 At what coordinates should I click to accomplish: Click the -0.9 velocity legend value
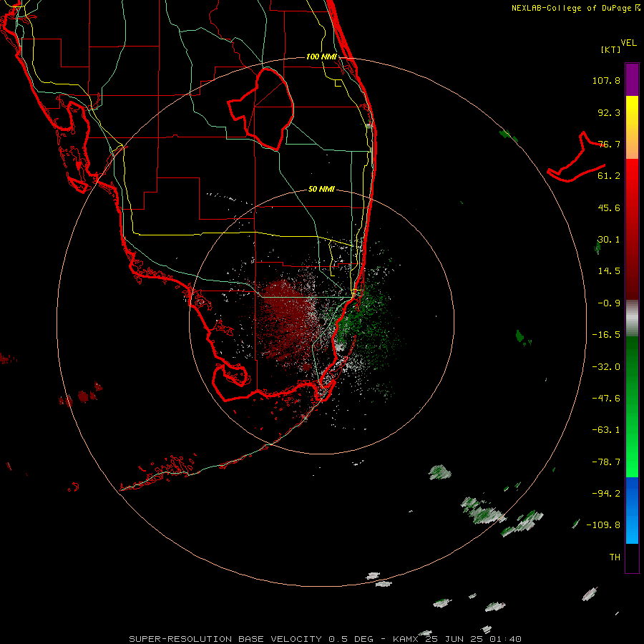point(609,303)
